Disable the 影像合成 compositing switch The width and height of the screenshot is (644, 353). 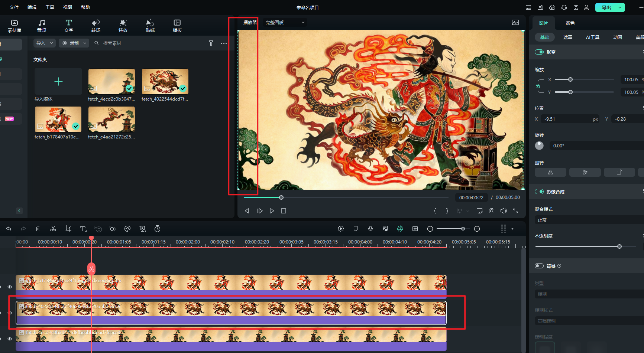click(539, 192)
